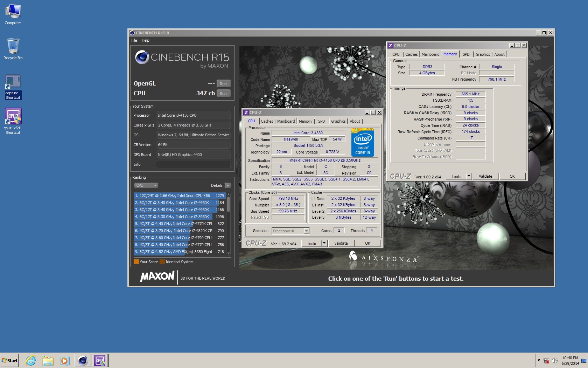Screen dimensions: 588x368
Task: Click the Intel inside Core i3 logo
Action: [363, 143]
